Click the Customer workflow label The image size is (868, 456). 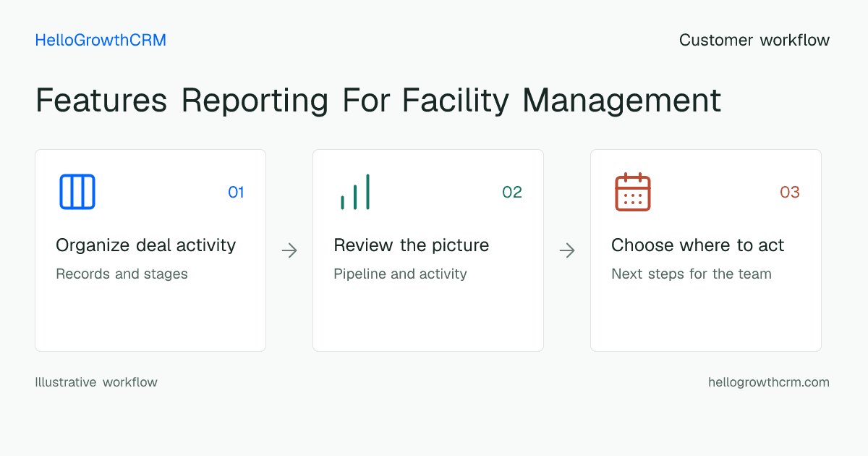pyautogui.click(x=754, y=41)
